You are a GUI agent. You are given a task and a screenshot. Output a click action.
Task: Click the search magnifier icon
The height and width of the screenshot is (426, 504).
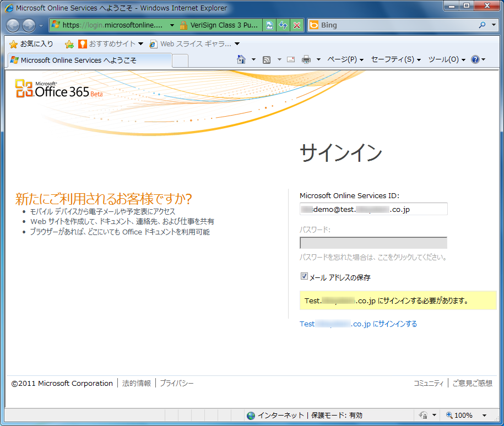tap(482, 25)
